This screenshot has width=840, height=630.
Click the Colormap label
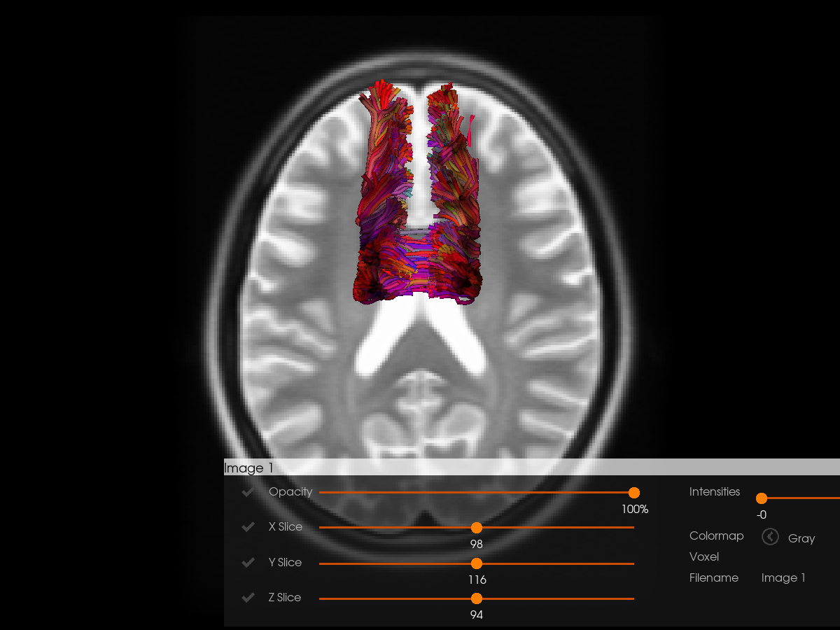pyautogui.click(x=716, y=535)
